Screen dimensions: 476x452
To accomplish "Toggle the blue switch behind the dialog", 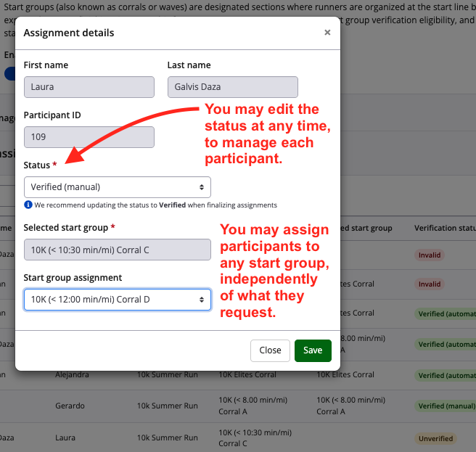I will click(9, 73).
